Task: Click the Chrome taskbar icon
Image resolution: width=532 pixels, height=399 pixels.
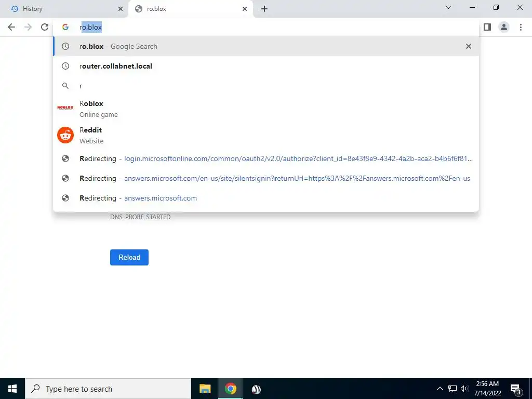Action: [x=230, y=389]
